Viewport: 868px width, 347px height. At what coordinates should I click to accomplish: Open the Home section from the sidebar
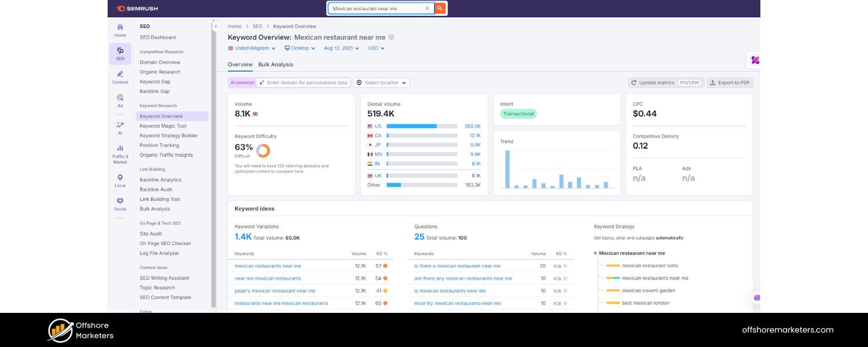coord(120,30)
